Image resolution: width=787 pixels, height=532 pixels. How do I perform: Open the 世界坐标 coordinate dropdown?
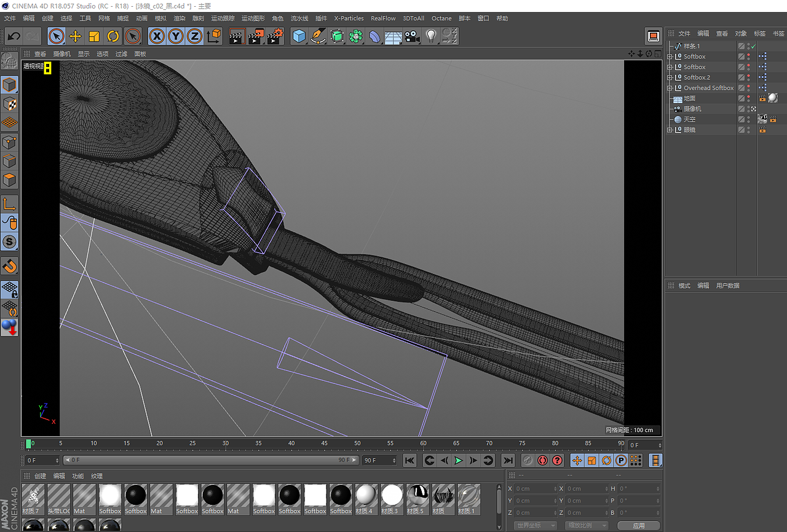[x=535, y=526]
